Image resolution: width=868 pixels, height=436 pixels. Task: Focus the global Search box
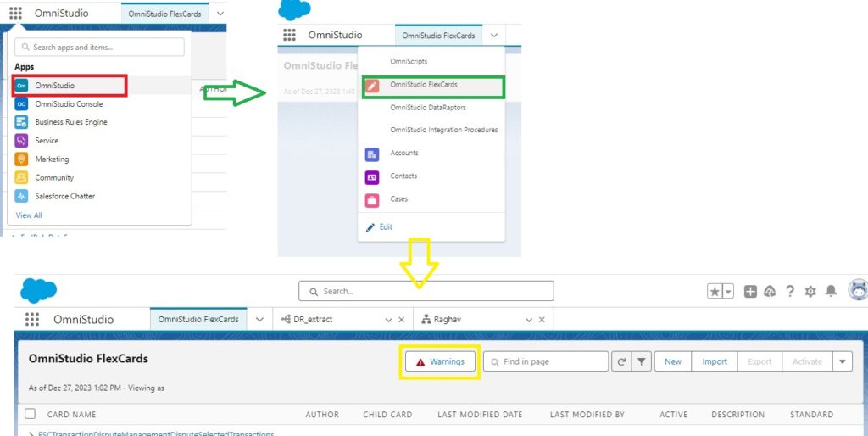[x=426, y=291]
